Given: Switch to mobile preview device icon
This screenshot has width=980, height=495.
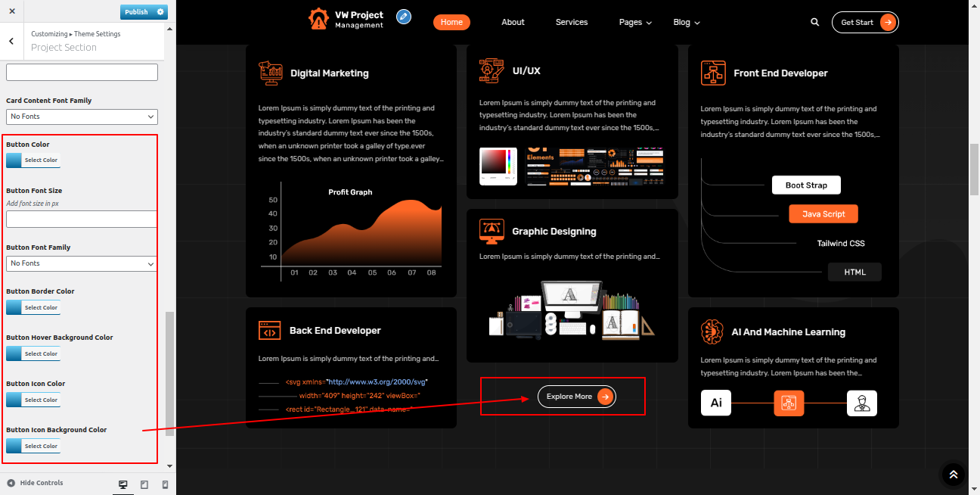Looking at the screenshot, I should click(x=165, y=484).
